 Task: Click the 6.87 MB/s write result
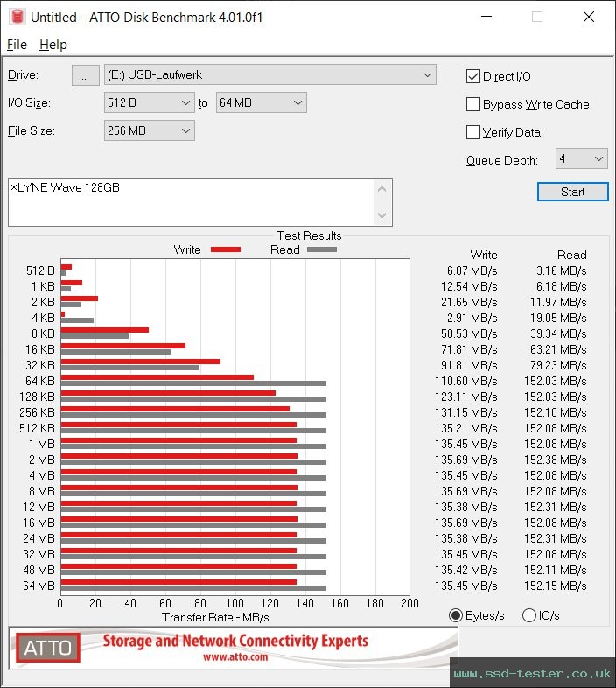(x=472, y=270)
